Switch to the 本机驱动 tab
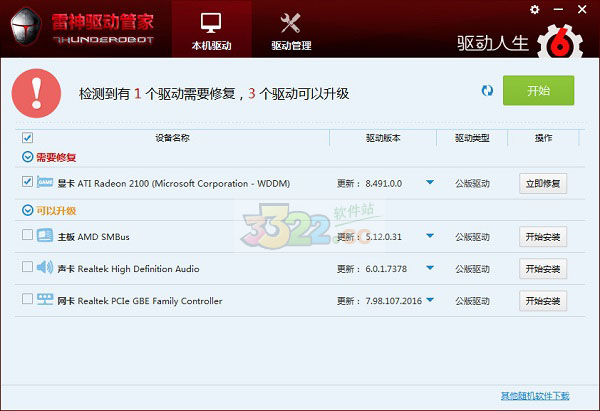This screenshot has width=600, height=411. (x=212, y=29)
